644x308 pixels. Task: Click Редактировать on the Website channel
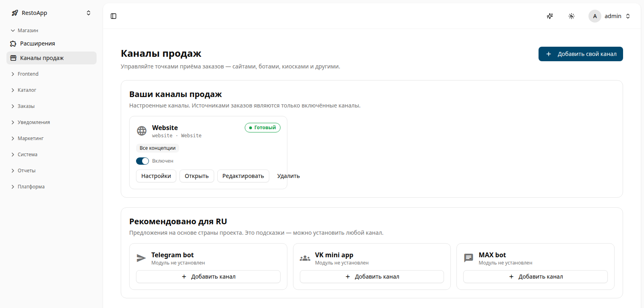point(243,176)
